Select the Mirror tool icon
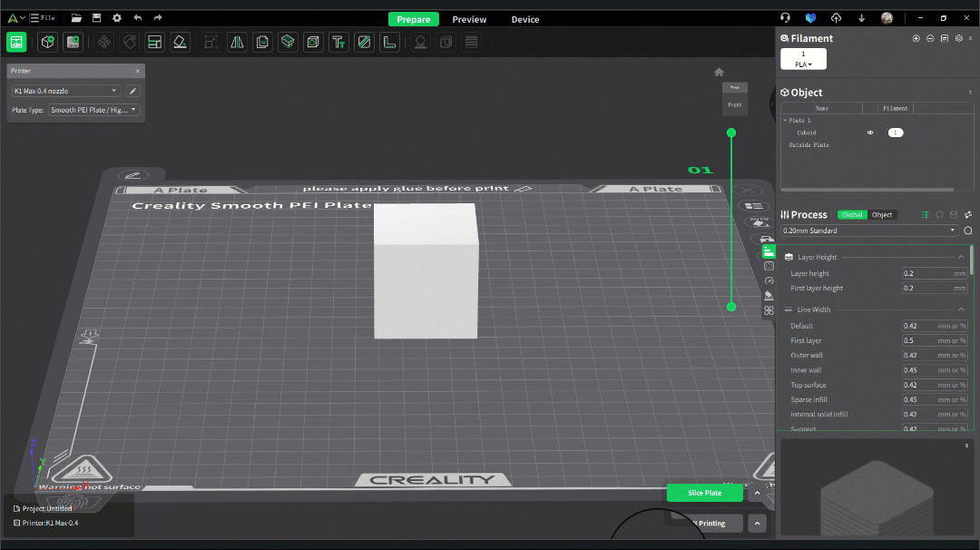 coord(237,42)
